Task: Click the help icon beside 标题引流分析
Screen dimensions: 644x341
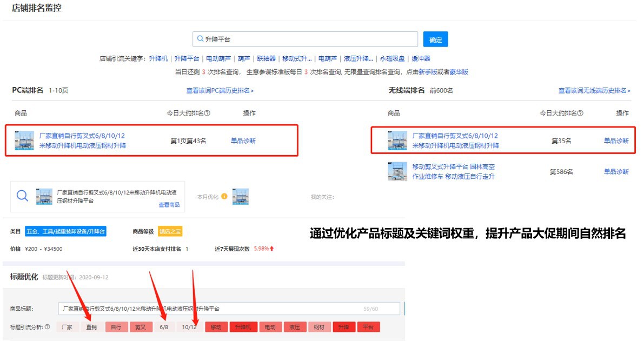Action: click(x=47, y=327)
